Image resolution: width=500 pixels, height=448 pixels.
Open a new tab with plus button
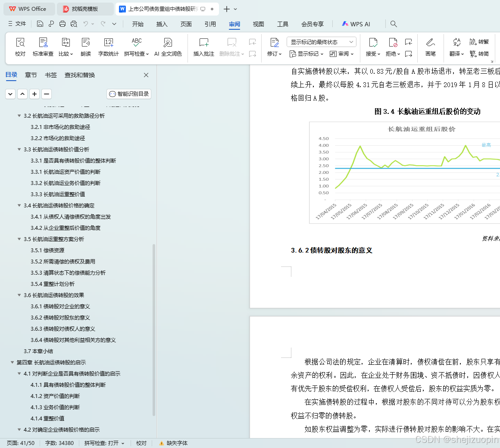point(226,9)
